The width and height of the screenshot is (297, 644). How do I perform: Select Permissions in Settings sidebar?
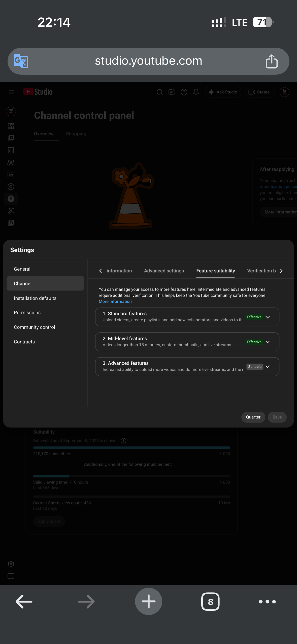(x=45, y=312)
